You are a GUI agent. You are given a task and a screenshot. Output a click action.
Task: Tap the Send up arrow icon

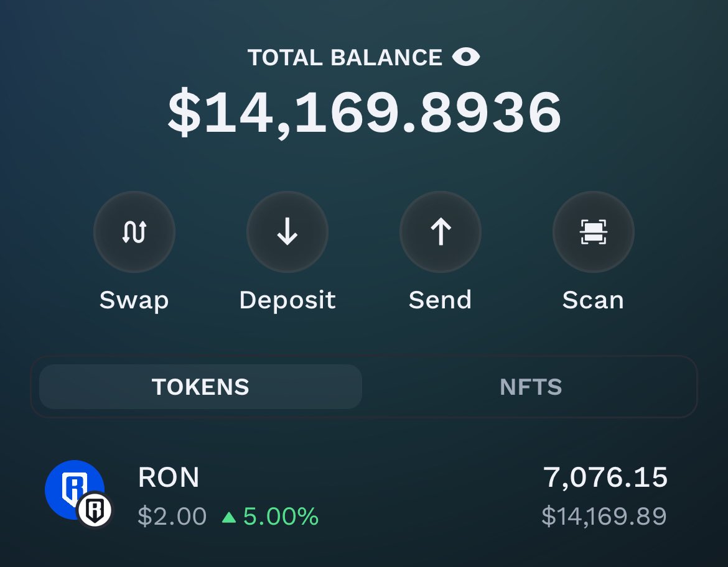pos(440,231)
